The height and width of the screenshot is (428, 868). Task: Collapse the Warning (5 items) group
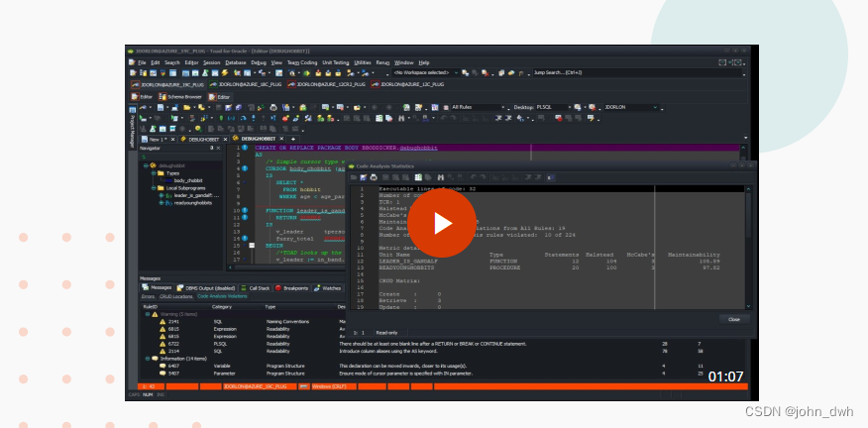click(x=148, y=314)
